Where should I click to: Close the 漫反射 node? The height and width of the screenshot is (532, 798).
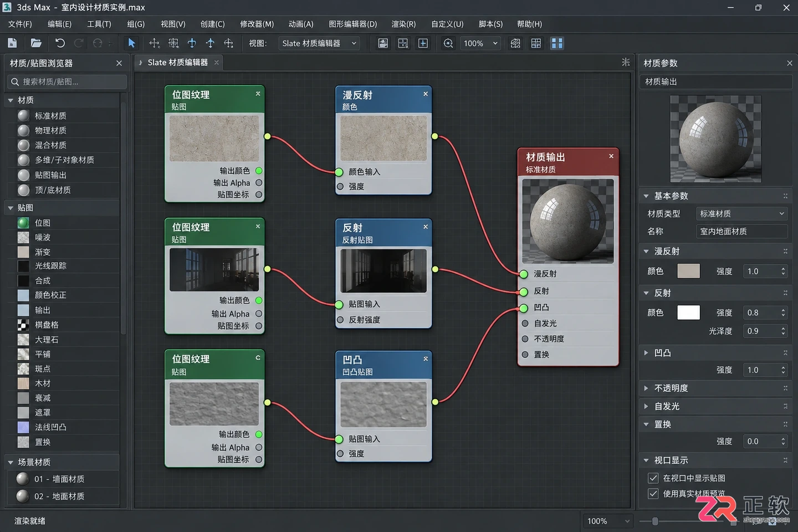426,94
